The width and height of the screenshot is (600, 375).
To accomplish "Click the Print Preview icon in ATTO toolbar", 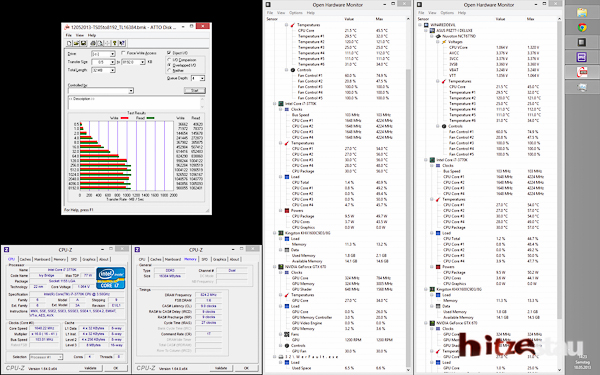I will point(100,43).
